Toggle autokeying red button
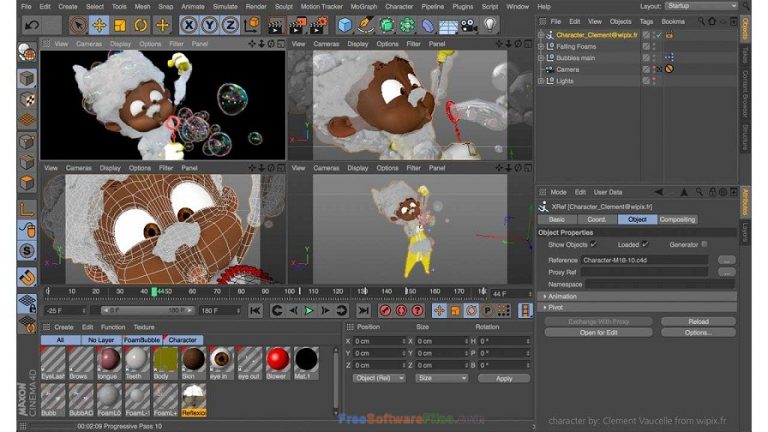The height and width of the screenshot is (432, 768). tap(401, 311)
